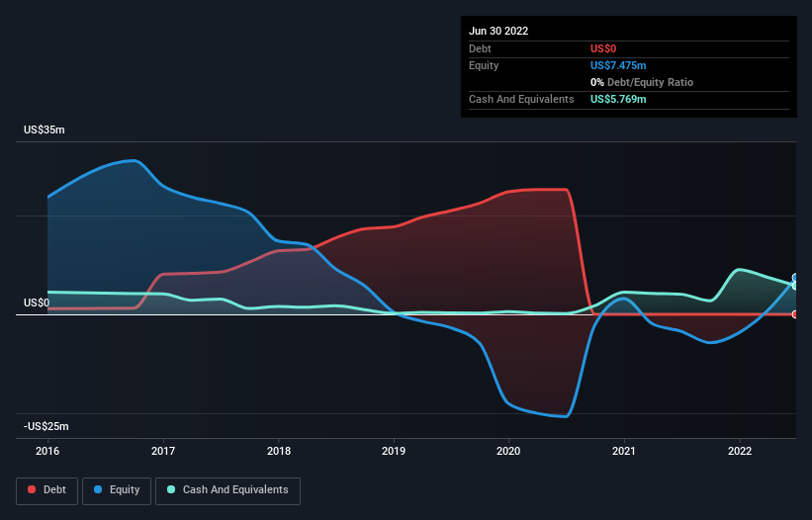Image resolution: width=812 pixels, height=520 pixels.
Task: Click the tooltip Equity value US$7.475m
Action: pos(618,65)
